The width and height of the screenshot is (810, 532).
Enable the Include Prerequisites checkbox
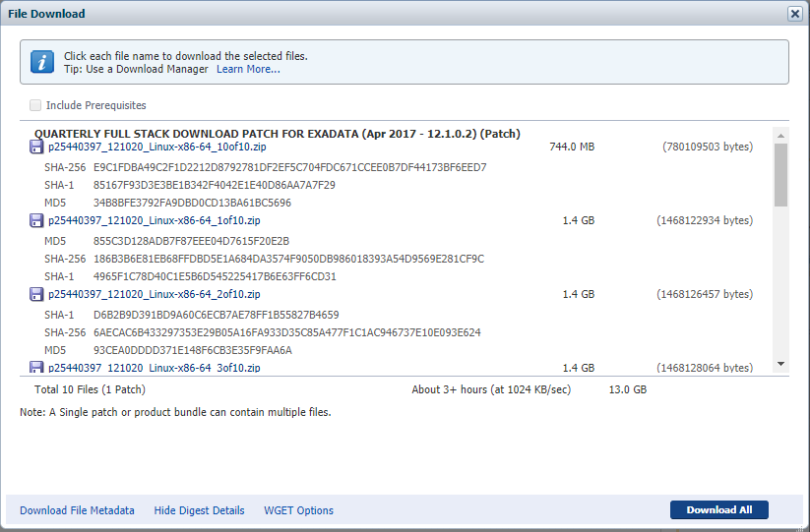point(36,105)
